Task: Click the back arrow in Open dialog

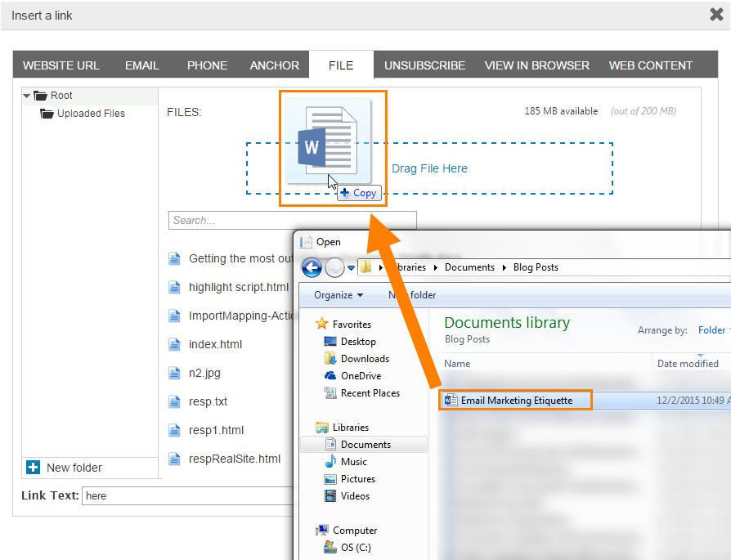Action: pyautogui.click(x=312, y=267)
